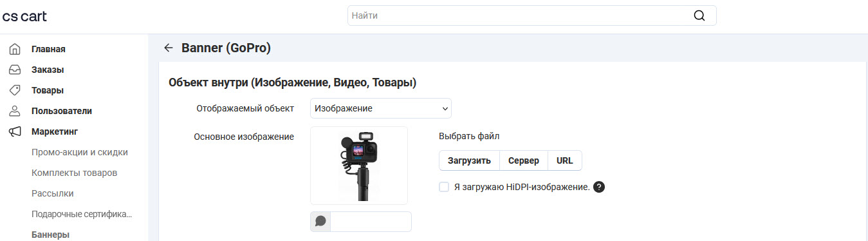Select the Маркетинг sidebar section
The width and height of the screenshot is (868, 241).
coord(55,131)
